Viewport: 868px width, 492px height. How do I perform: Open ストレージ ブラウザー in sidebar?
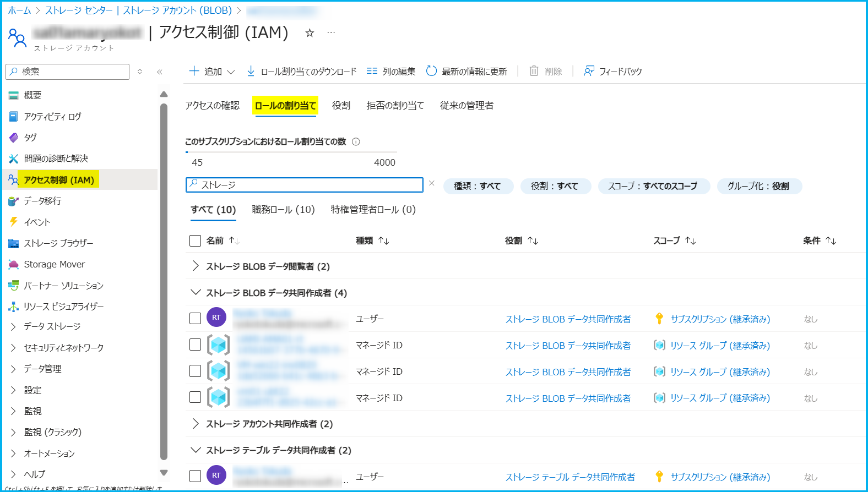click(x=58, y=243)
